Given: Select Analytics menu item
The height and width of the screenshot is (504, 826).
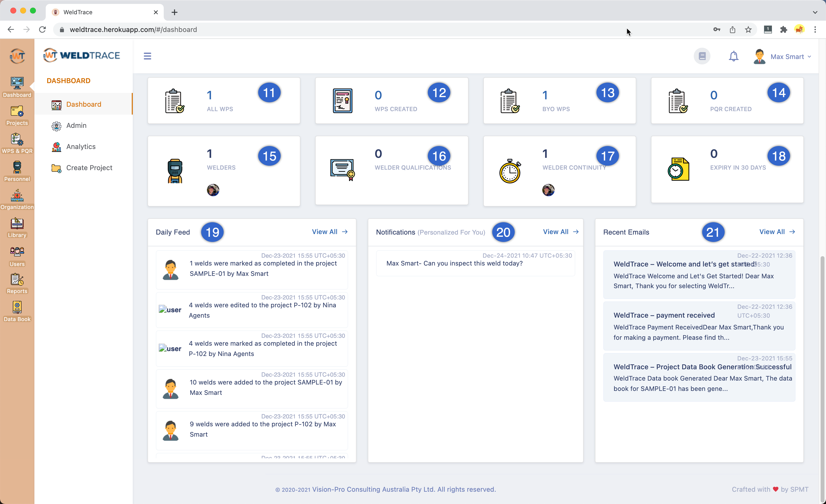Looking at the screenshot, I should tap(84, 147).
